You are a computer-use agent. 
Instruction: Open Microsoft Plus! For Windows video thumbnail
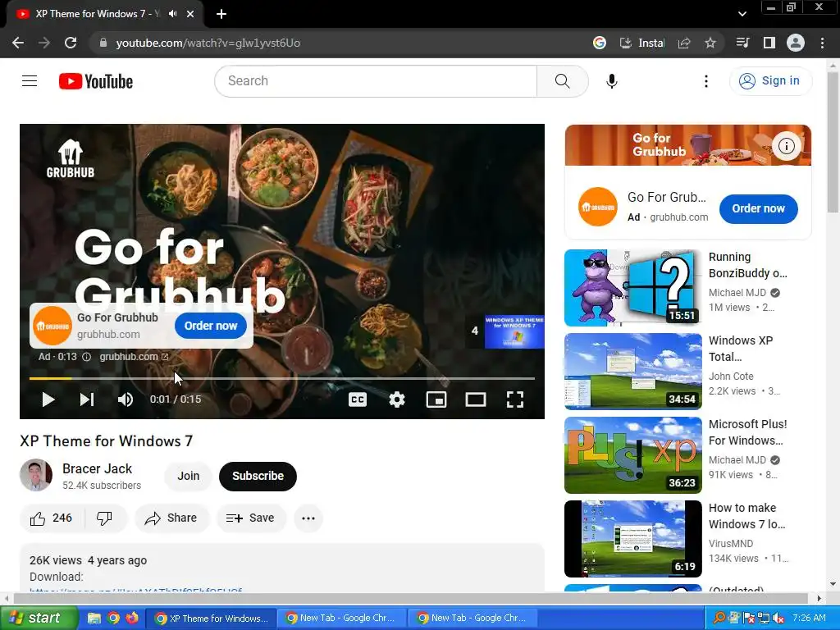tap(632, 454)
